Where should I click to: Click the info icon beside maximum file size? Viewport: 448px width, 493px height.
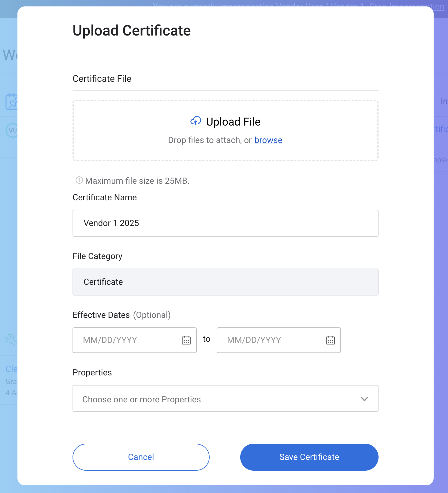(79, 180)
